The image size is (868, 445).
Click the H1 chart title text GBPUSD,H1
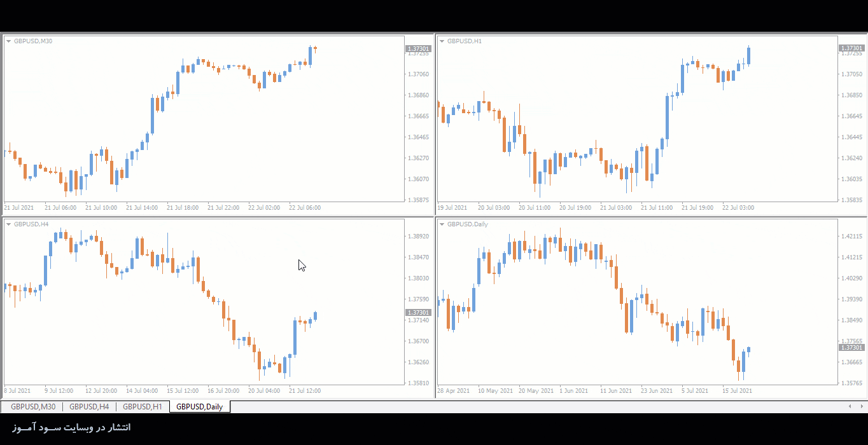pos(465,41)
